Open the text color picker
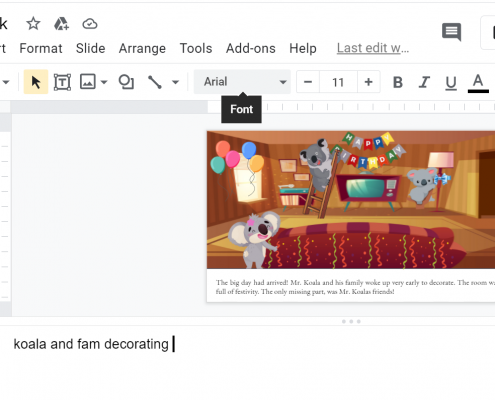This screenshot has width=495, height=400. [478, 83]
